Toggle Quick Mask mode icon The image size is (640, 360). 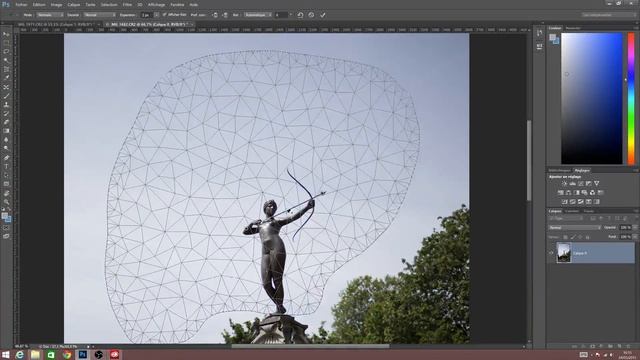pyautogui.click(x=6, y=228)
